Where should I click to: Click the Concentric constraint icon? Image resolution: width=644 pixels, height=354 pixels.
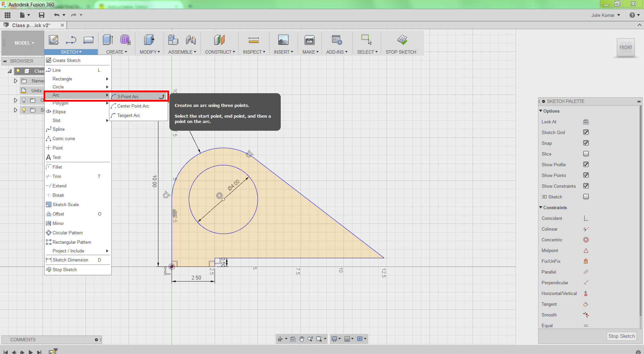click(586, 240)
